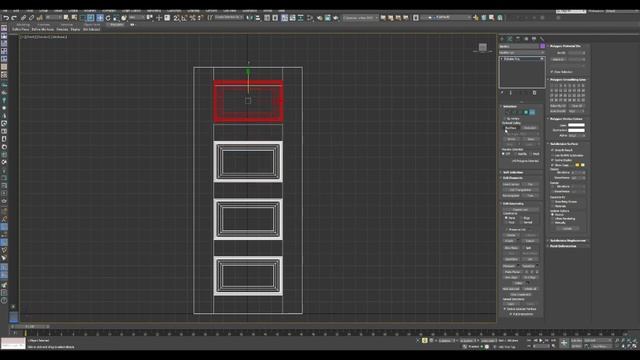Open the selection filter dropdown in toolbar
Viewport: 640px width, 360px height.
[x=53, y=18]
